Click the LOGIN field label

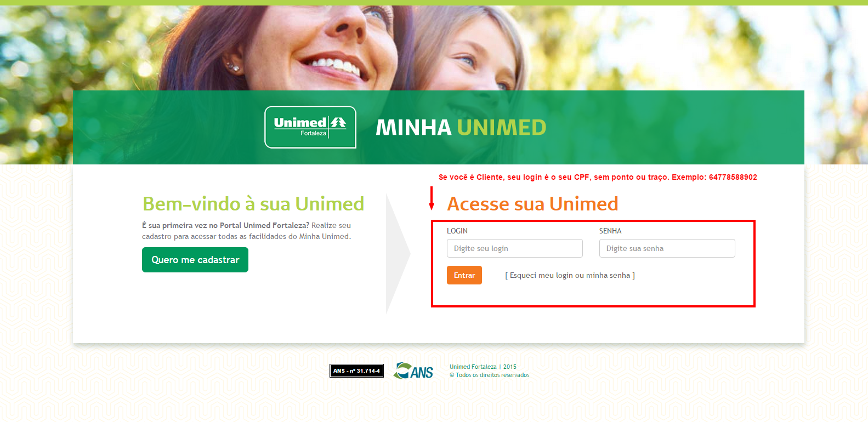tap(457, 231)
